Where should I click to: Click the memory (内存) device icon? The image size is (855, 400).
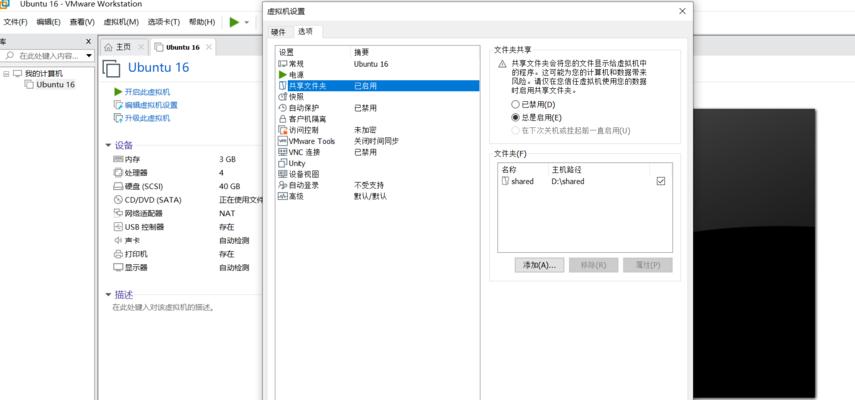click(118, 160)
